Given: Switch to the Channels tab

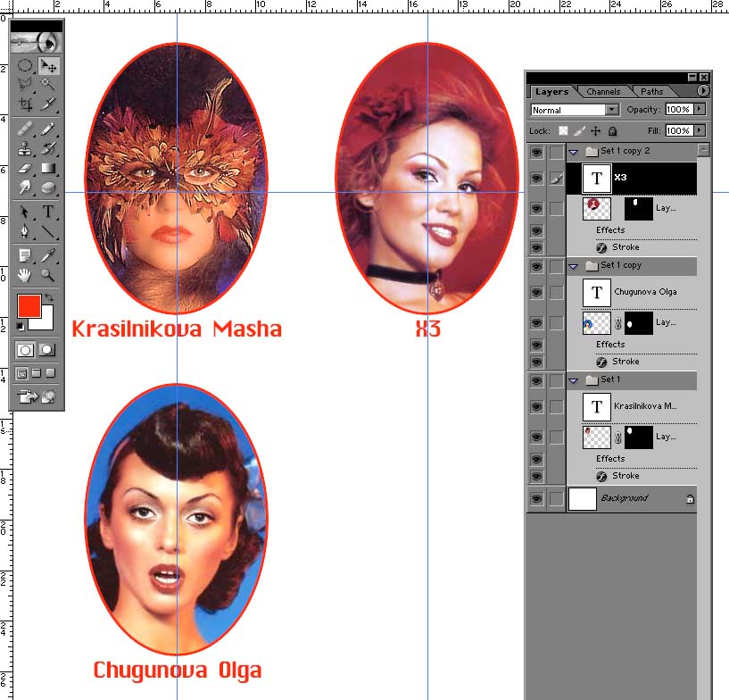Looking at the screenshot, I should pos(603,92).
